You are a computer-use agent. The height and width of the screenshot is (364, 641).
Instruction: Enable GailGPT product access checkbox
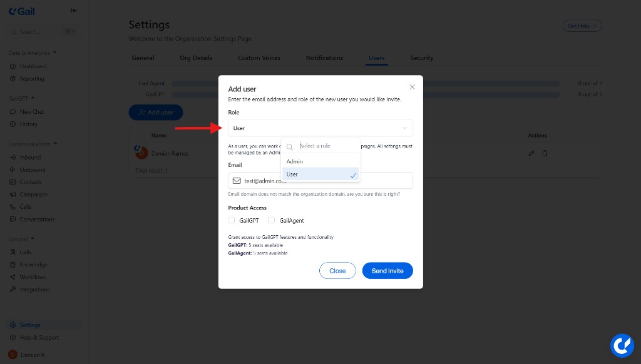coord(232,220)
